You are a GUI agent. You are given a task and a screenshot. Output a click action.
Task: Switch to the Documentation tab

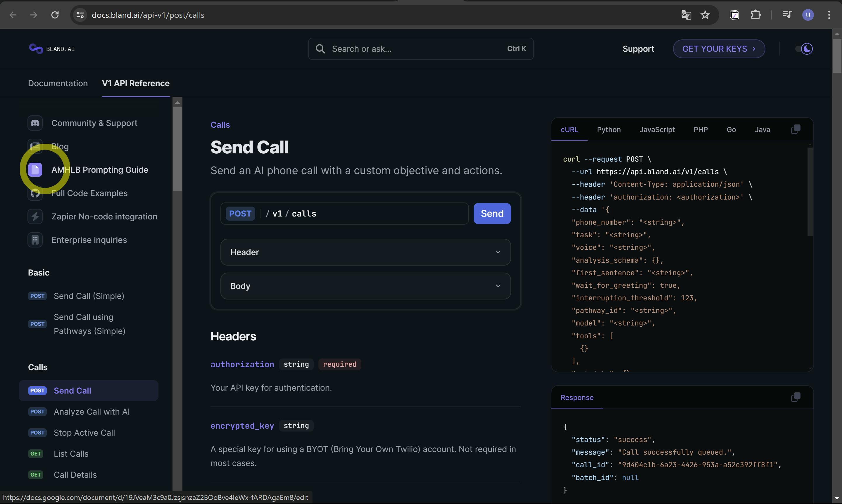(x=58, y=83)
